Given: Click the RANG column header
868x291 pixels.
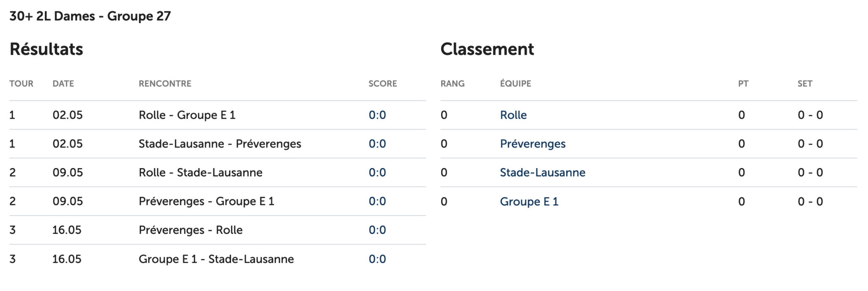Looking at the screenshot, I should tap(452, 84).
